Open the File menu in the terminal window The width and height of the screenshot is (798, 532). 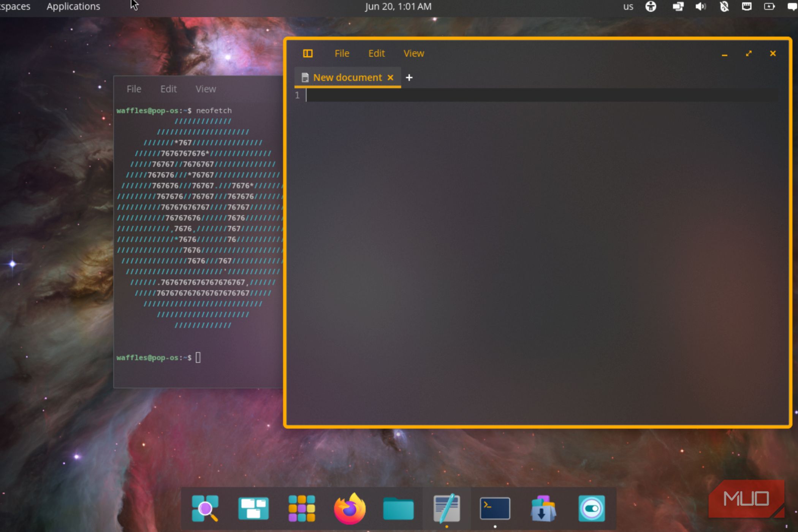[134, 89]
